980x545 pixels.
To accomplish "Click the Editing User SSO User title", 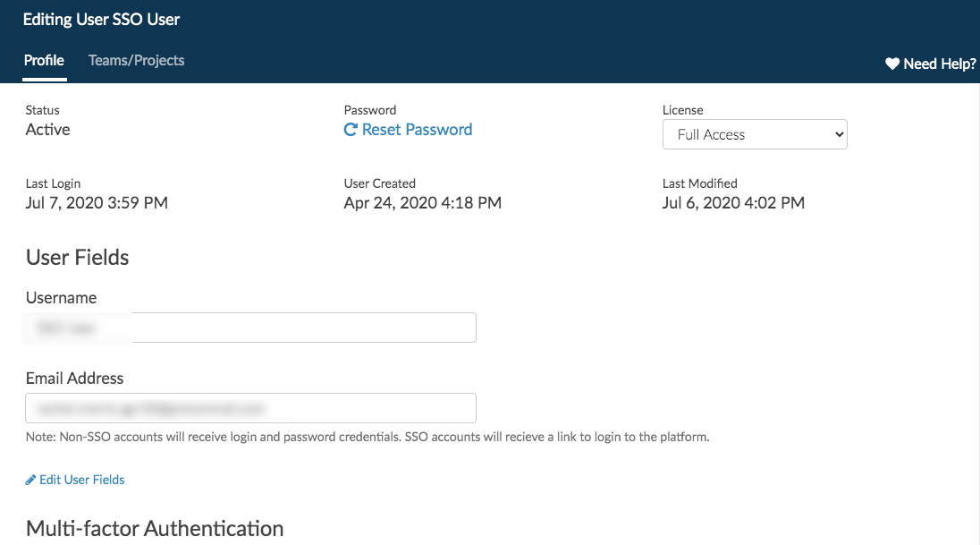I will click(101, 19).
